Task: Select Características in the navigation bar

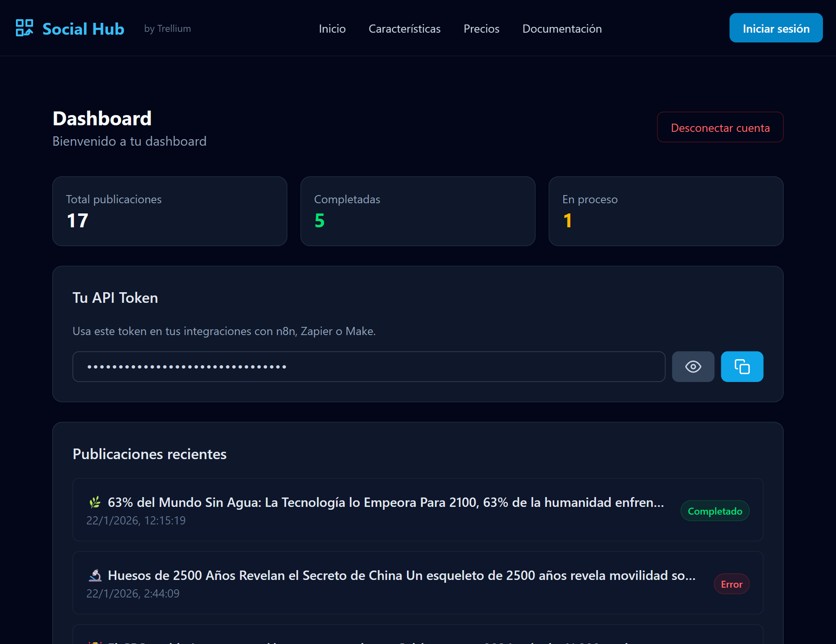Action: tap(405, 29)
